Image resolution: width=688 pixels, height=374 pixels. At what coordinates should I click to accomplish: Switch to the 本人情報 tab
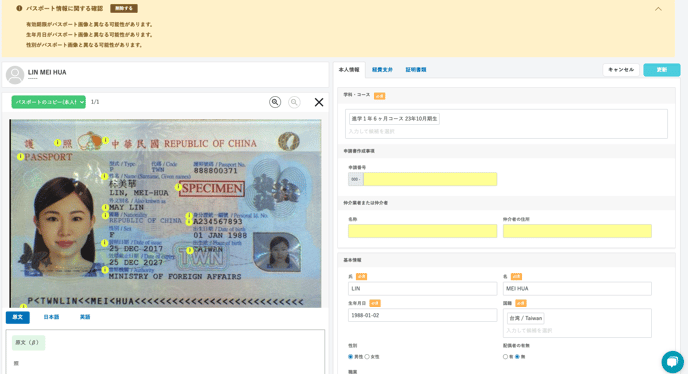click(349, 70)
